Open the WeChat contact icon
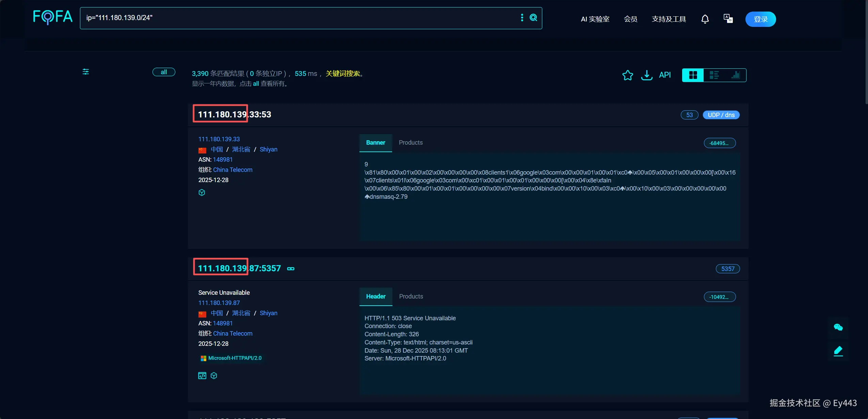The height and width of the screenshot is (419, 868). coord(838,327)
